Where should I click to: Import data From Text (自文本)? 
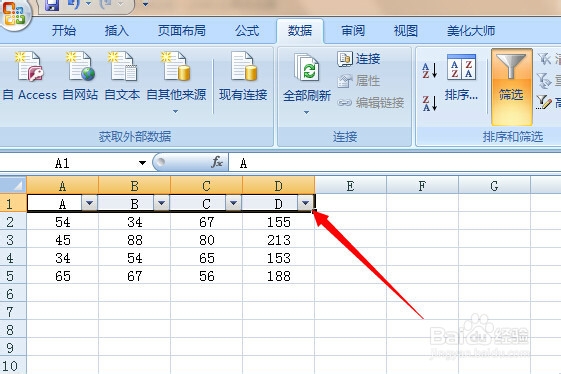[122, 77]
